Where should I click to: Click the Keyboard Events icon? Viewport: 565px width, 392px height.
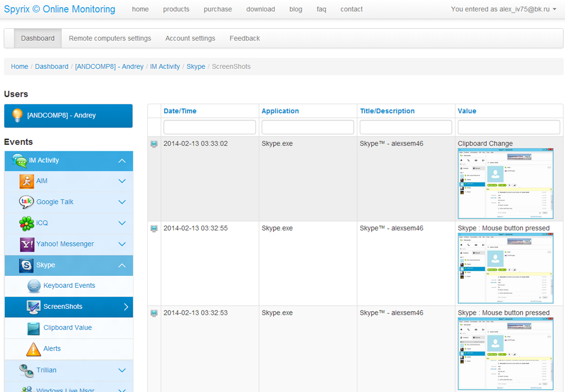34,286
